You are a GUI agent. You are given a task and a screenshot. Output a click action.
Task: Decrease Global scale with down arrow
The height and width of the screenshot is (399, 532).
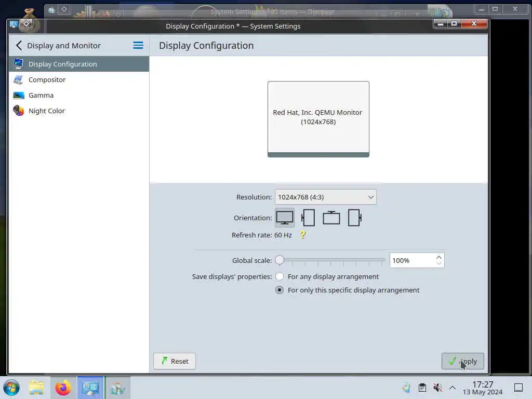click(438, 263)
